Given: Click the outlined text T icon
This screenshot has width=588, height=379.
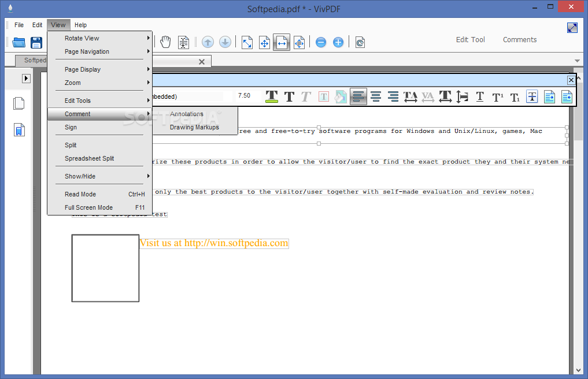Looking at the screenshot, I should point(324,96).
